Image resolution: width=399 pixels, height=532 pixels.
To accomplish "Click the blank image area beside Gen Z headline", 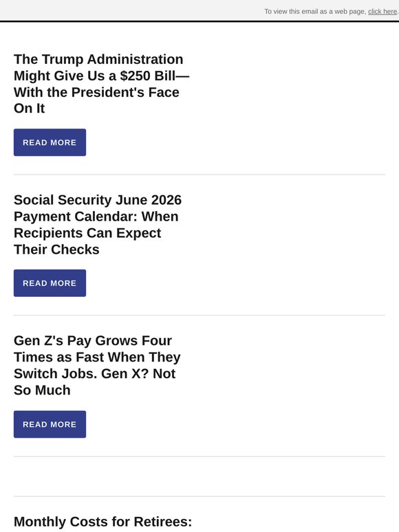I will [292, 386].
